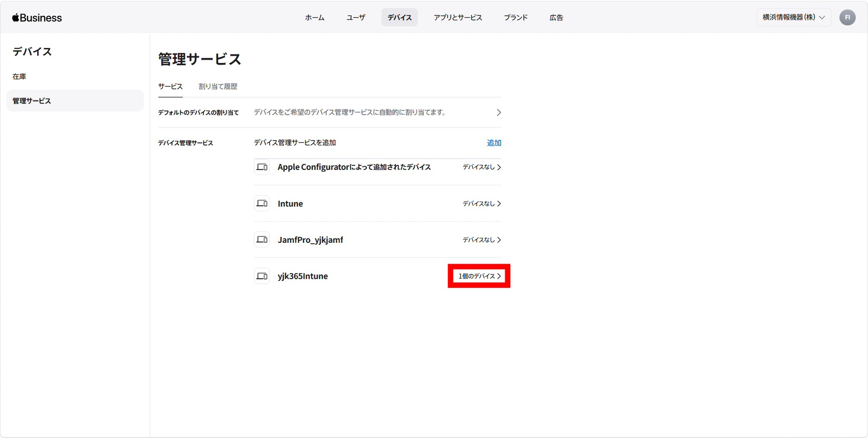Switch to the サービス tab
Screen dimensions: 868x439
[170, 86]
